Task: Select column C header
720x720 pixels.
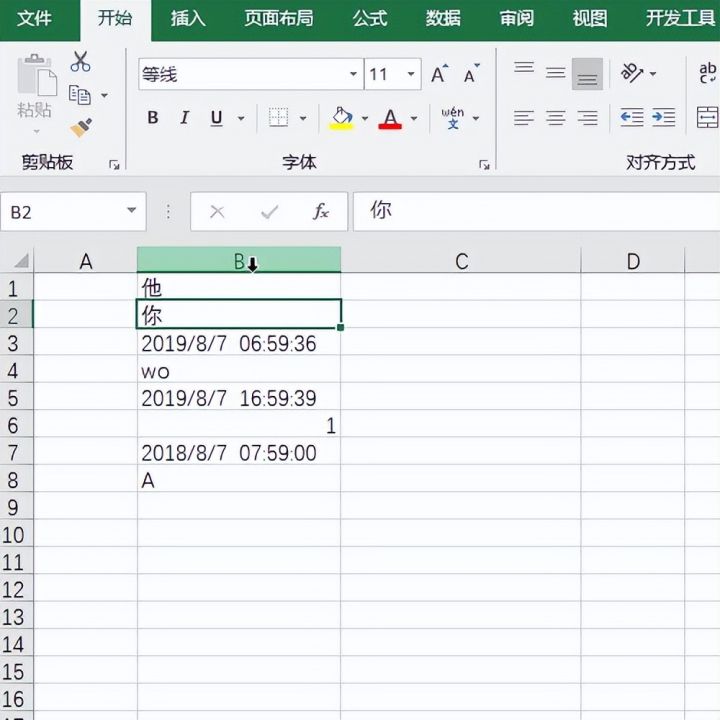Action: (461, 261)
